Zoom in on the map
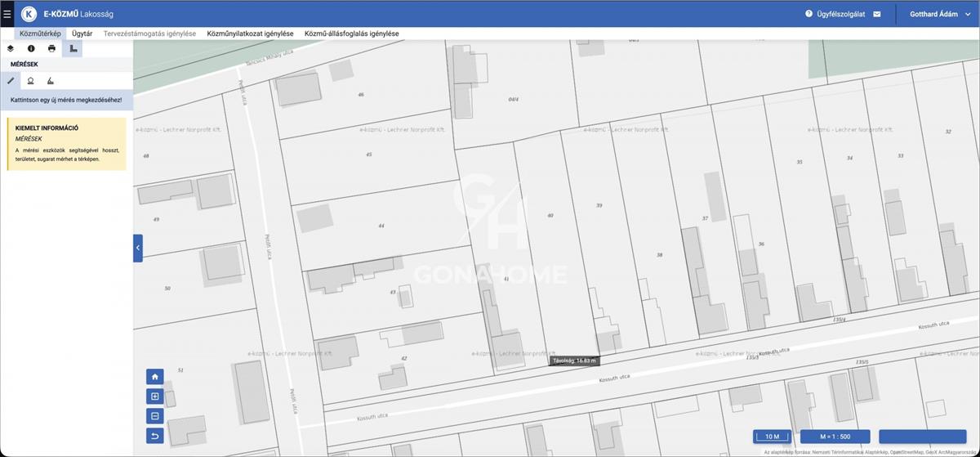Screen dimensions: 980x457 point(155,397)
